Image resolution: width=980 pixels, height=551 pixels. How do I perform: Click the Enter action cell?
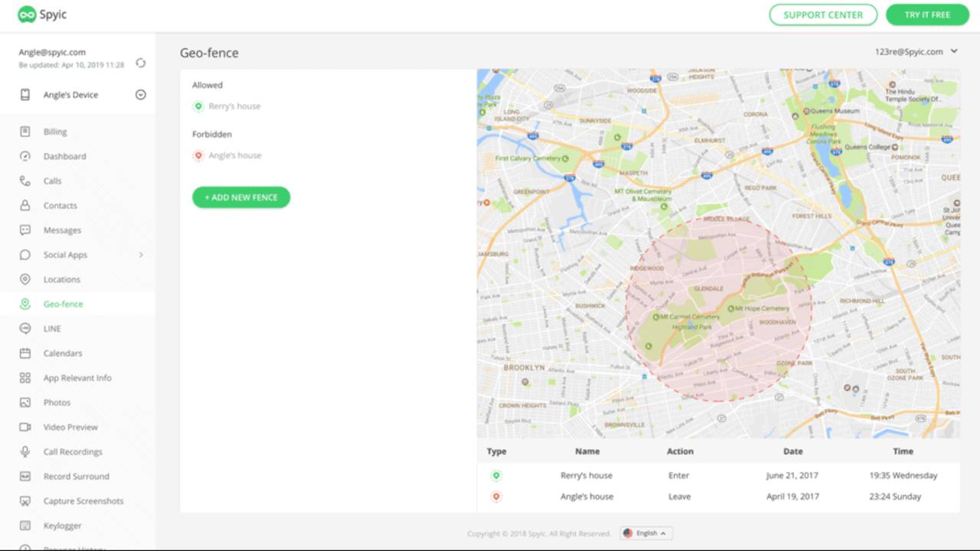point(679,475)
